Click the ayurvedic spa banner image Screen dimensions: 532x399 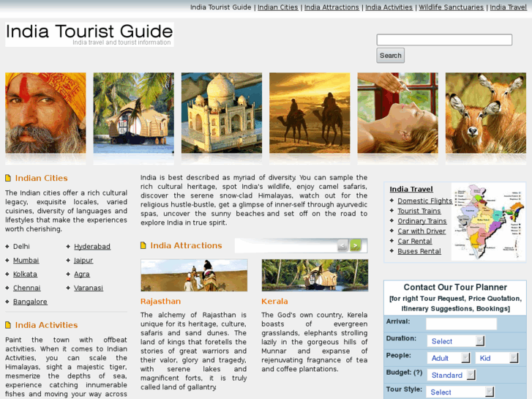[397, 113]
